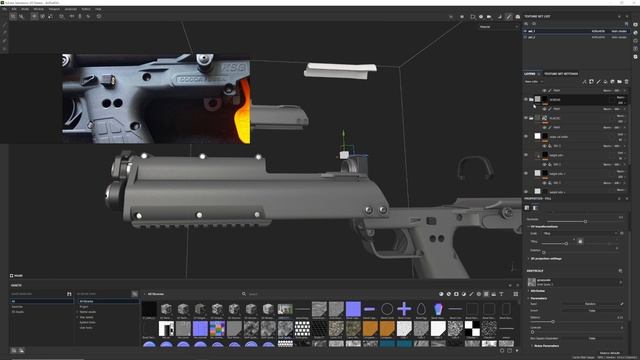Click the highlighted pen icon in the viewport toolbar
This screenshot has width=640, height=360.
pos(509,17)
